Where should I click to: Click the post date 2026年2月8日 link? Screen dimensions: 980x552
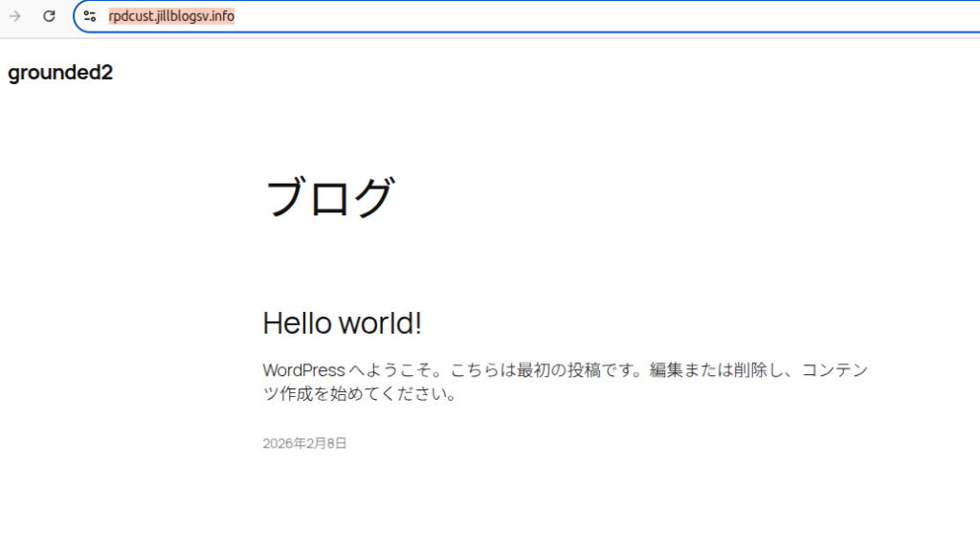(x=304, y=443)
